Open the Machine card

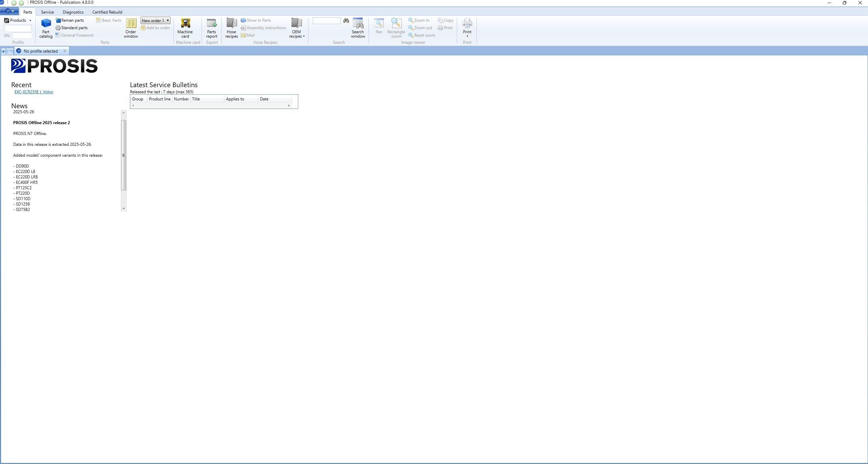tap(185, 28)
